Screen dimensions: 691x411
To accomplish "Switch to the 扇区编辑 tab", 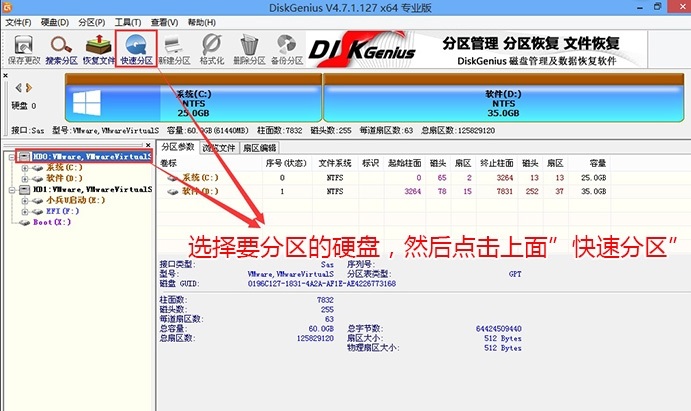I will 260,148.
